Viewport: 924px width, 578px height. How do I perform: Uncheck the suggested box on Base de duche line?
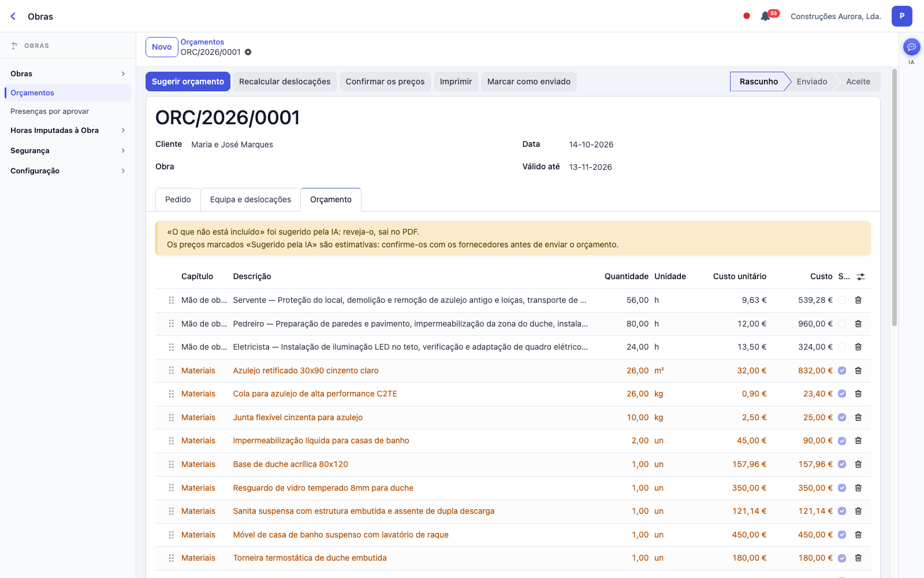pos(842,464)
